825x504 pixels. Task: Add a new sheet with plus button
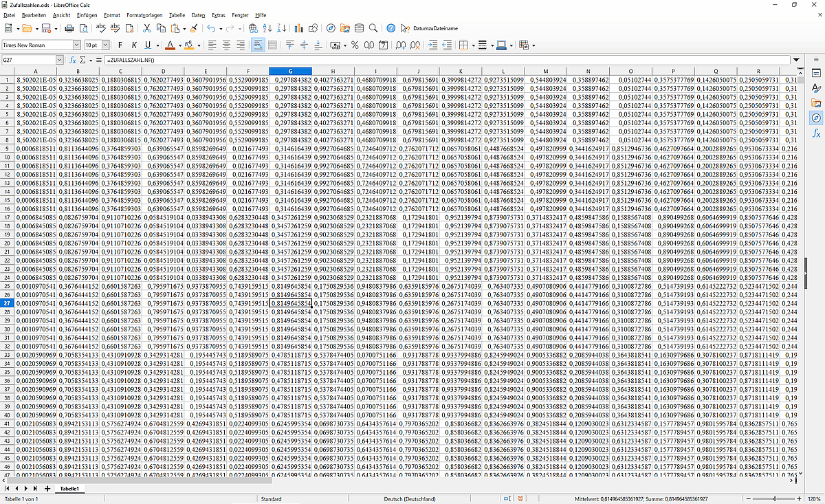(x=47, y=488)
